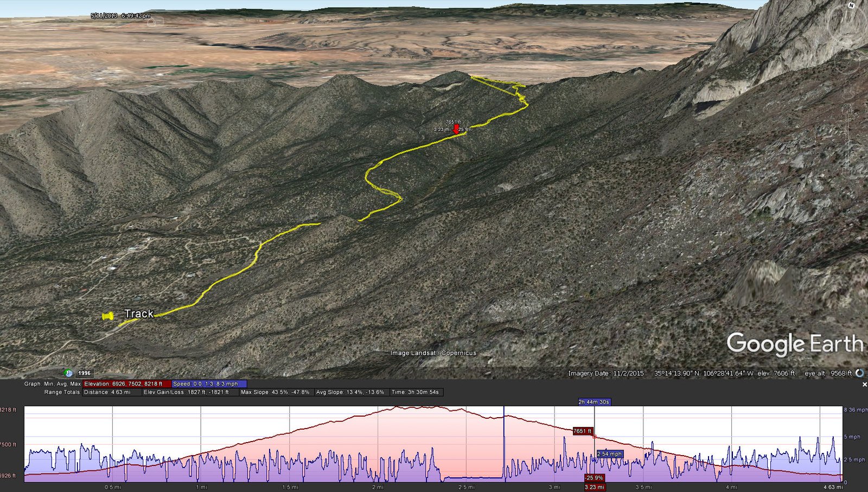Close the elevation profile panel
The height and width of the screenshot is (492, 868).
point(864,384)
